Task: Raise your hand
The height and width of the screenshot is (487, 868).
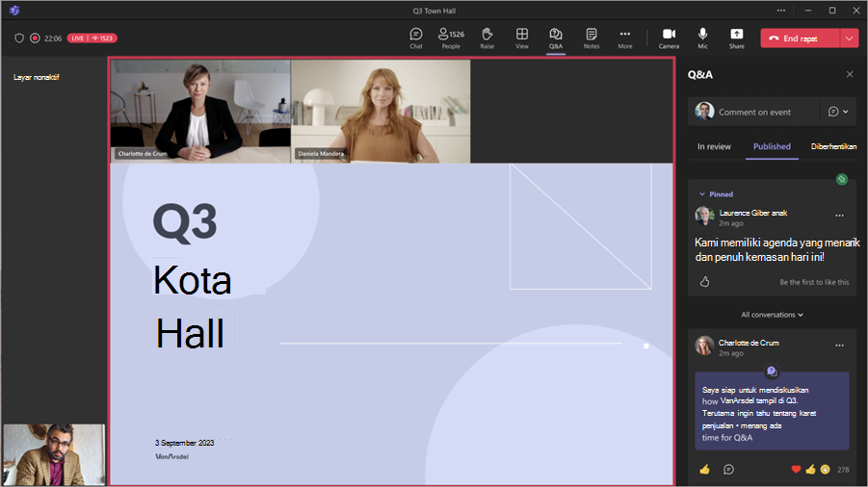Action: pyautogui.click(x=487, y=38)
